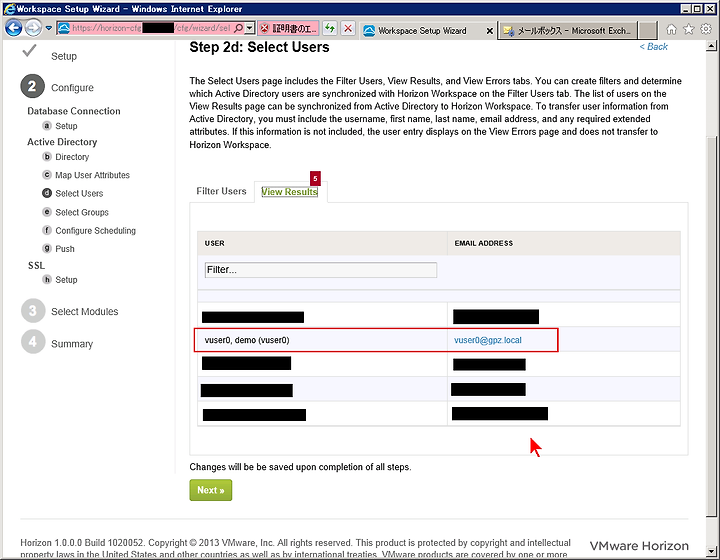This screenshot has width=720, height=560.
Task: Click the Filter input field
Action: pyautogui.click(x=321, y=270)
